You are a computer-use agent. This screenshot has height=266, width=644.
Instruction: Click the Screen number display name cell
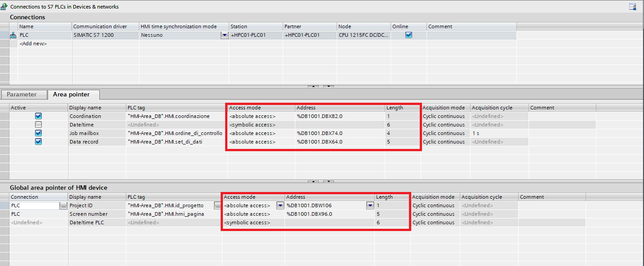(x=97, y=214)
